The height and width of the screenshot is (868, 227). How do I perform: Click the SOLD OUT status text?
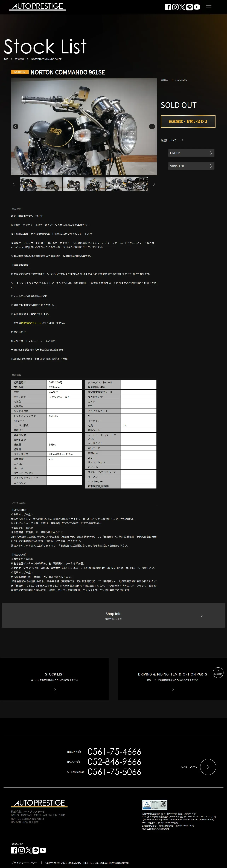tap(179, 105)
